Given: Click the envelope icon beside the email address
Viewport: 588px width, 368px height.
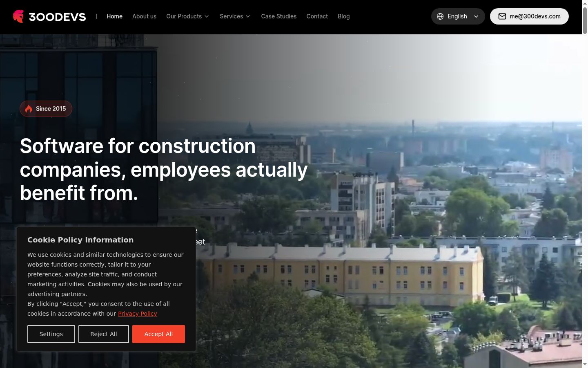Looking at the screenshot, I should click(502, 16).
